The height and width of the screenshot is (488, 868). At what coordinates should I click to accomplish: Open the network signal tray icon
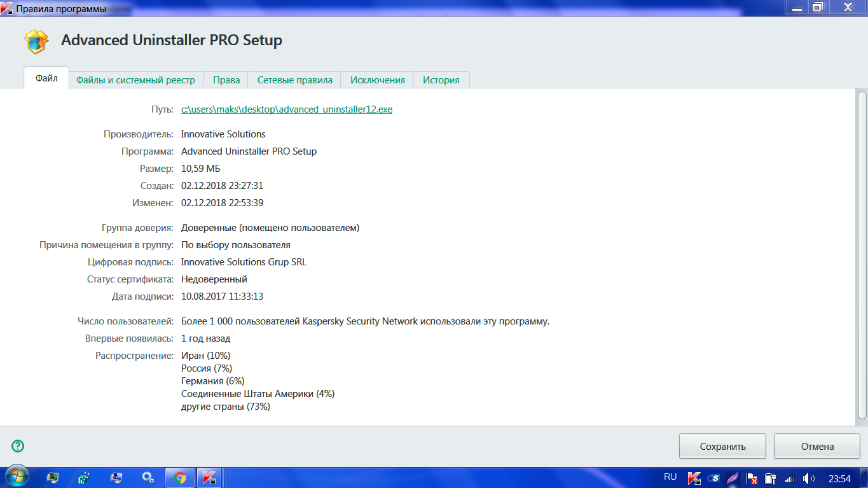coord(790,478)
